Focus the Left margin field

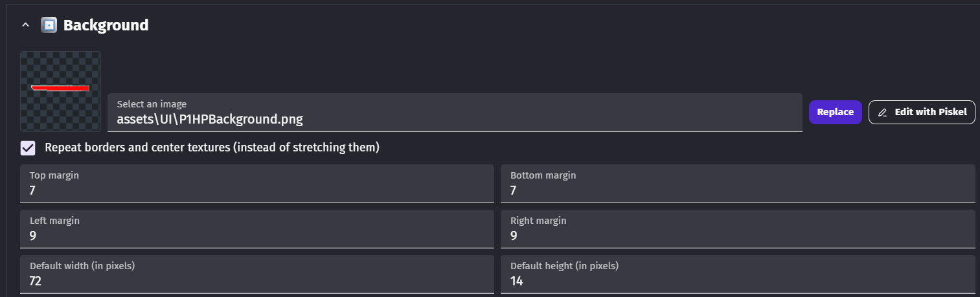[257, 229]
